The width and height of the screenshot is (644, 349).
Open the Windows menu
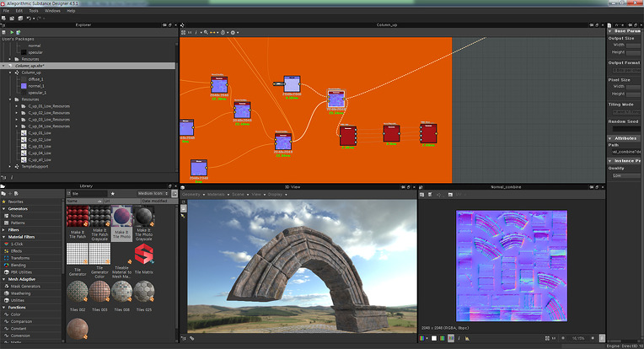[52, 11]
